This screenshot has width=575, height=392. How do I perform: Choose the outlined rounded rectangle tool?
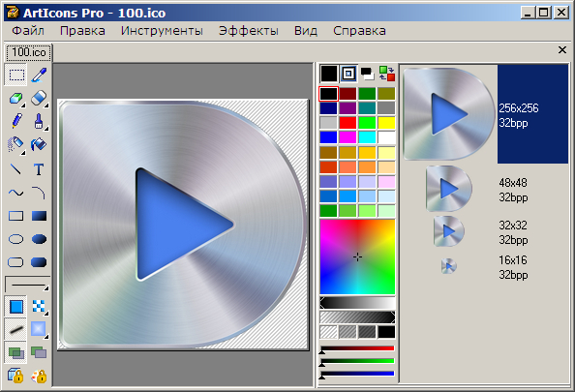coord(15,262)
